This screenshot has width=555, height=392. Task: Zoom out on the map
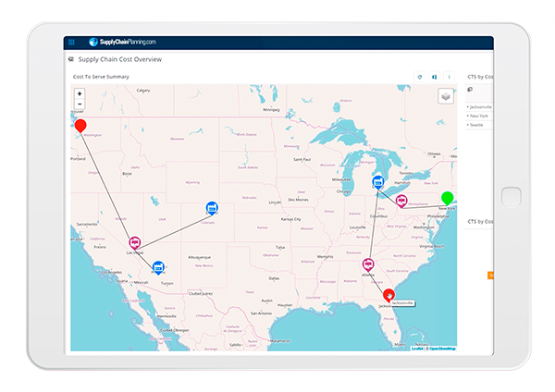pos(80,104)
